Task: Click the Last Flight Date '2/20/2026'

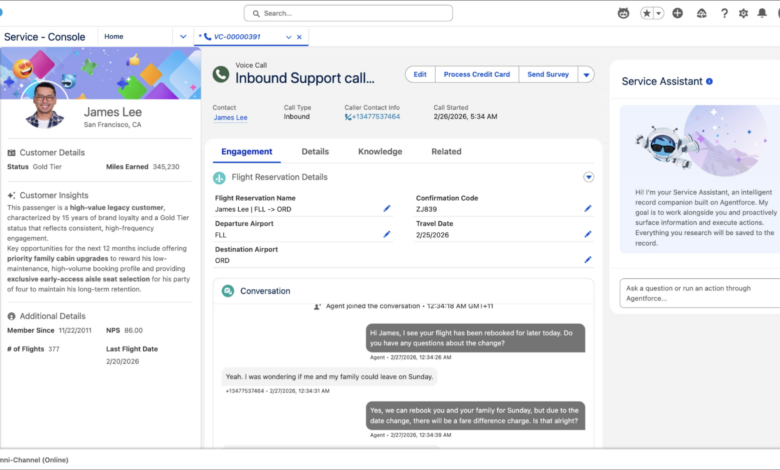Action: [x=122, y=362]
